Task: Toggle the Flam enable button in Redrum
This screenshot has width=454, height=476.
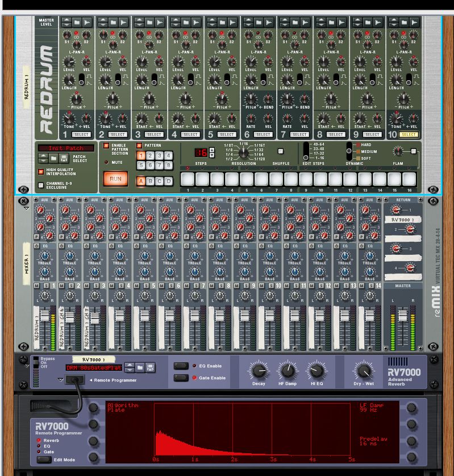Action: click(413, 151)
